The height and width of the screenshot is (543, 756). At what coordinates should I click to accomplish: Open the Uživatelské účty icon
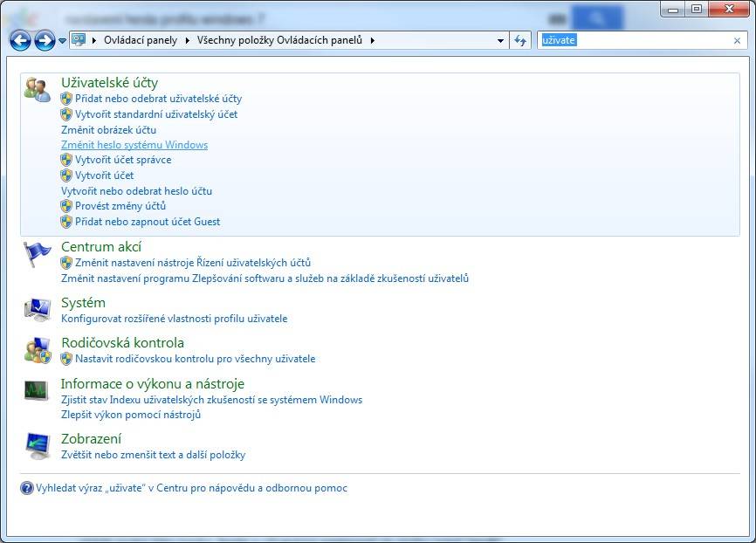[38, 89]
